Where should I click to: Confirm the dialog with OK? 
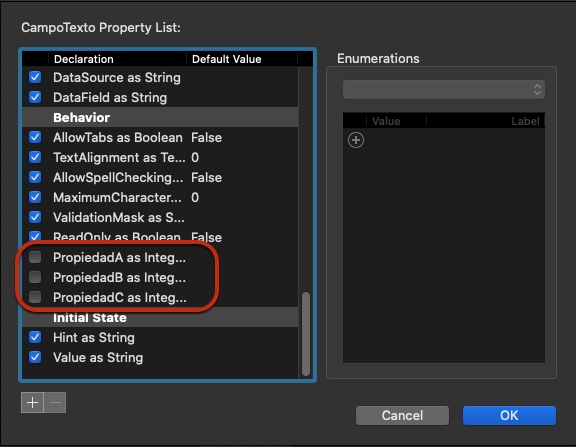pos(509,415)
